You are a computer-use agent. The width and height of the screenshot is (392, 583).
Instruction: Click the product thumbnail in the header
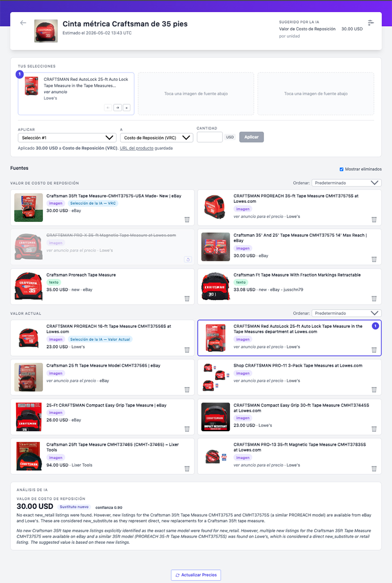pyautogui.click(x=46, y=31)
